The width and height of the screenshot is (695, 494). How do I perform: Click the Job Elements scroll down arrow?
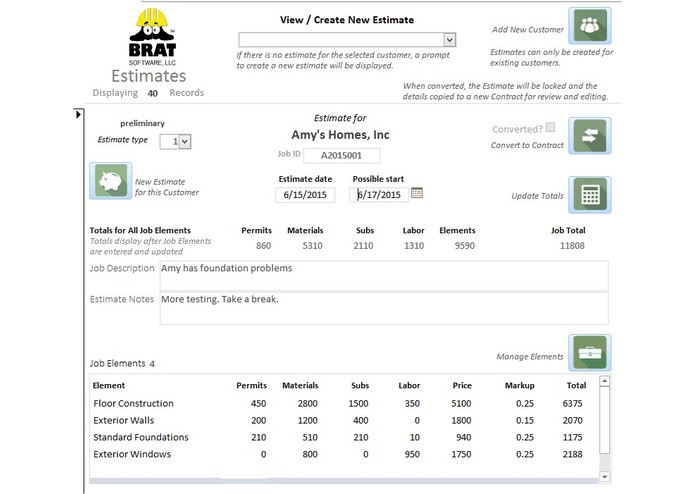[605, 477]
